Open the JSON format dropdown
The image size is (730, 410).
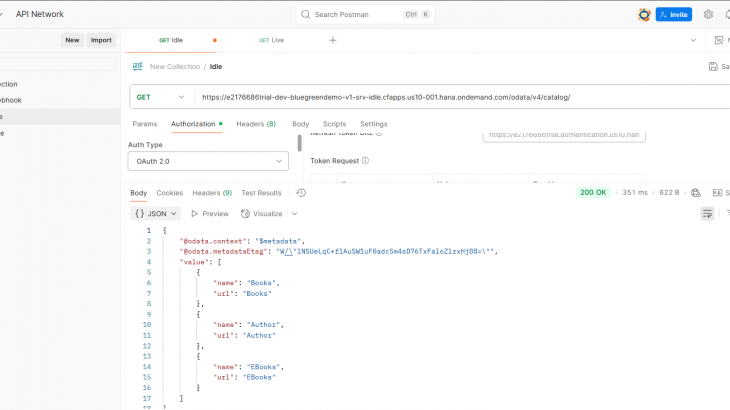coord(155,214)
